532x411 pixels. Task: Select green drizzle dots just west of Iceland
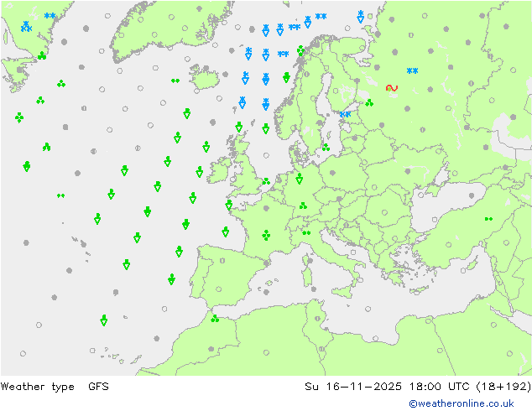175,81
